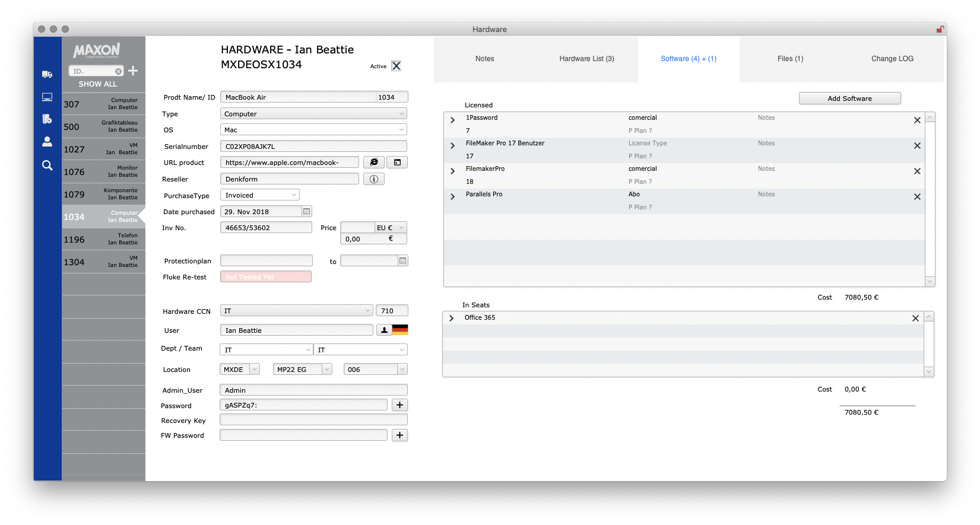The height and width of the screenshot is (525, 980).
Task: Expand the 1Password license row
Action: pos(452,120)
